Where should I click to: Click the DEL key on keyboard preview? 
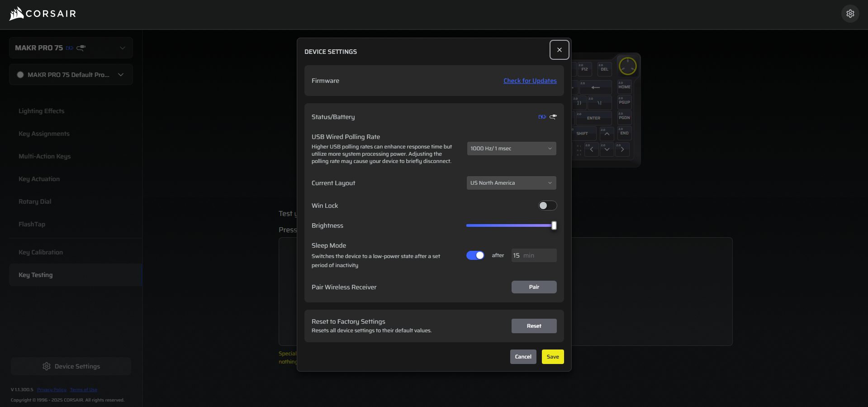point(604,69)
